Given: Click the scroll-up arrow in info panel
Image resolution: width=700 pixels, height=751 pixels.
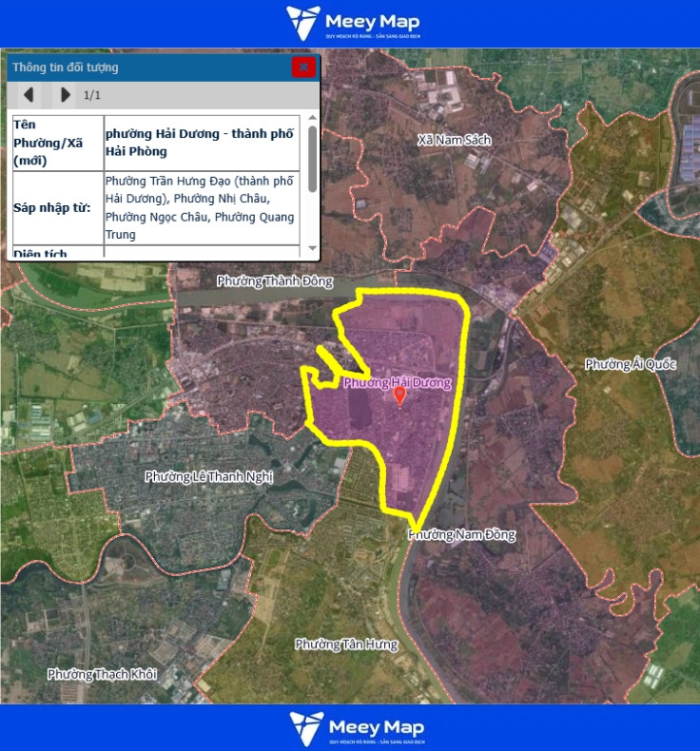Looking at the screenshot, I should point(312,119).
